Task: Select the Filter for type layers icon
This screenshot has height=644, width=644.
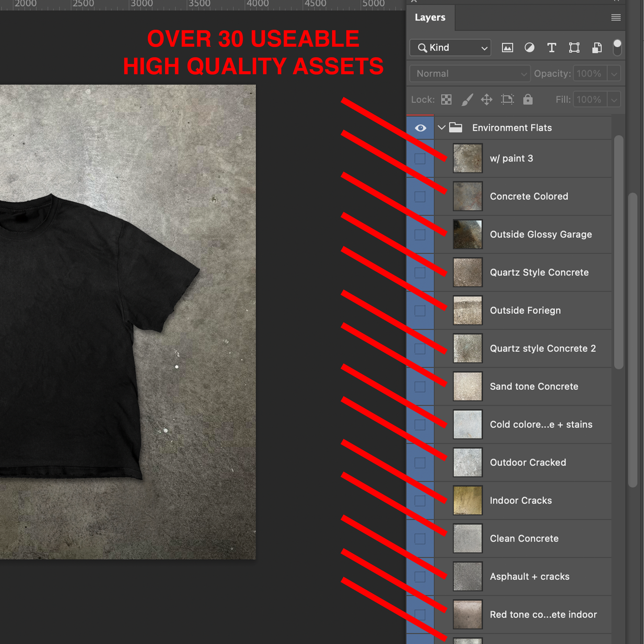Action: pos(552,48)
